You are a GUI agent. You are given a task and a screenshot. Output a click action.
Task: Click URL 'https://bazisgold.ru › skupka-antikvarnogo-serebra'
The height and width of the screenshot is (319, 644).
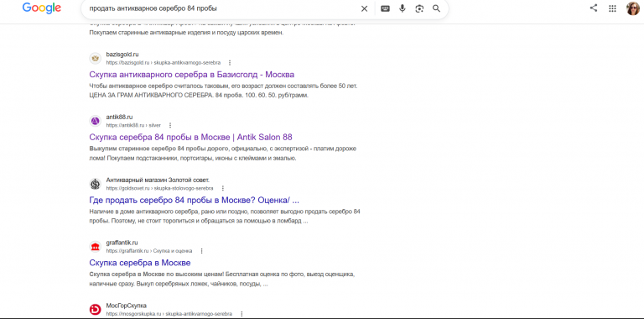164,63
